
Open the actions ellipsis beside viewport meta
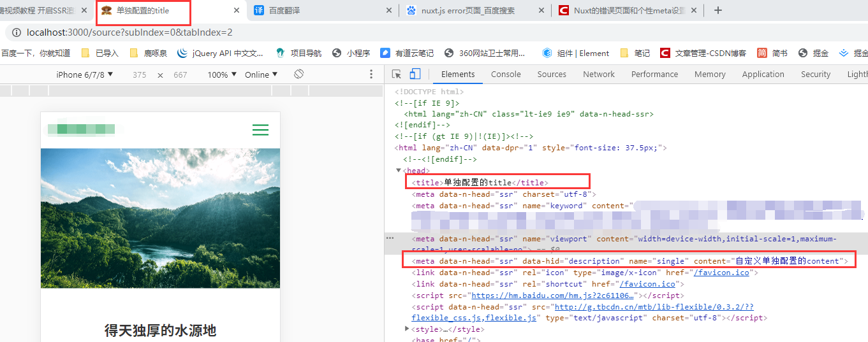coord(390,238)
